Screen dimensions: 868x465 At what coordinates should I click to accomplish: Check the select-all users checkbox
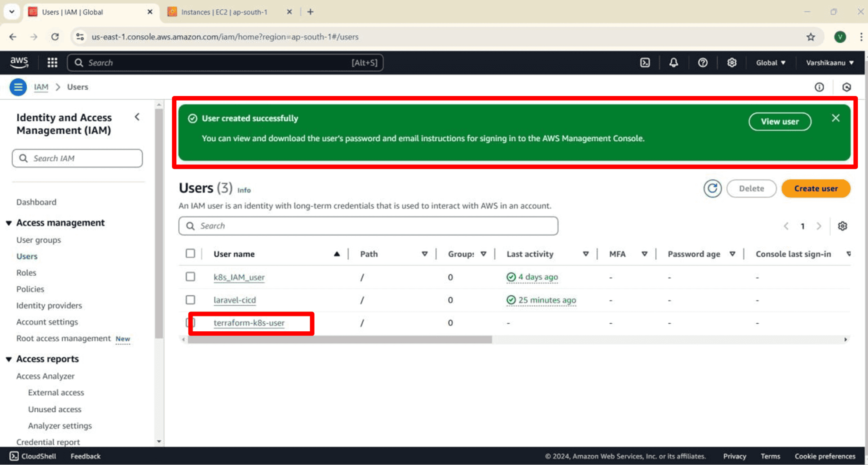tap(190, 253)
